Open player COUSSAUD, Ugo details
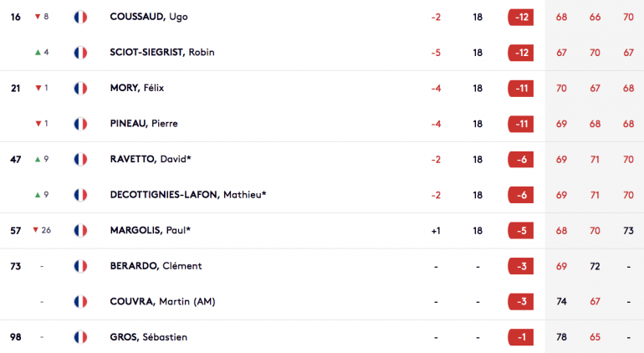Viewport: 644px width, 353px height. [149, 17]
